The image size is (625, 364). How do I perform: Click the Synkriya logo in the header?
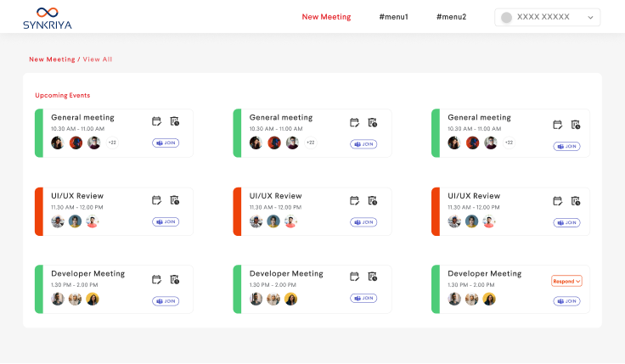(x=48, y=18)
